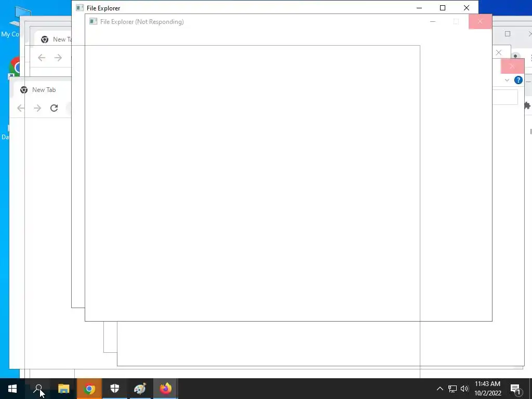
Task: Minimize the front File Explorer window
Action: [419, 8]
